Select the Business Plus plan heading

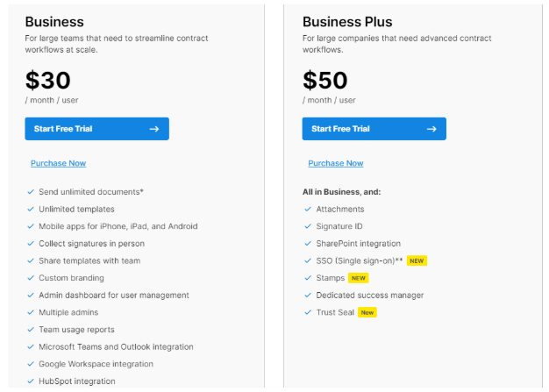pos(347,22)
